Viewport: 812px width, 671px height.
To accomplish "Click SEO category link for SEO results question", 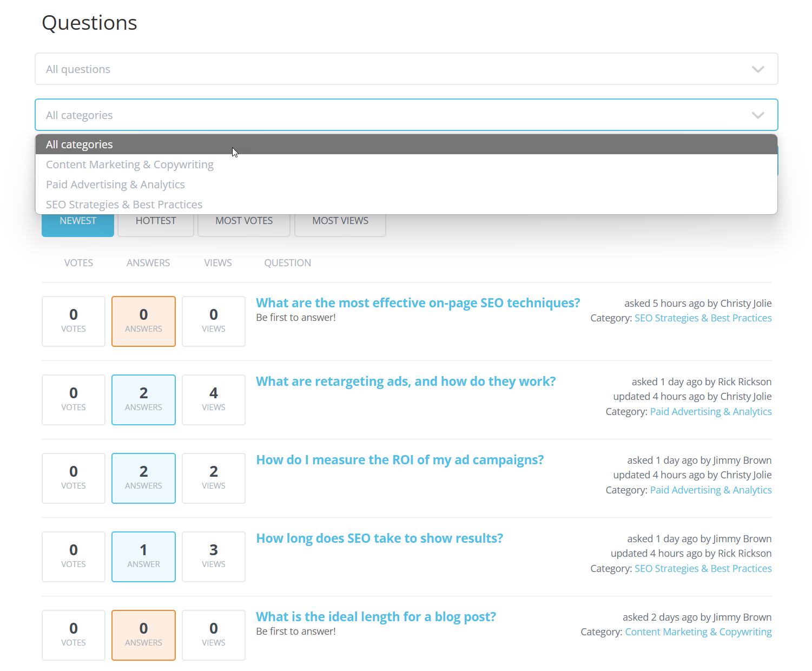I will [703, 569].
